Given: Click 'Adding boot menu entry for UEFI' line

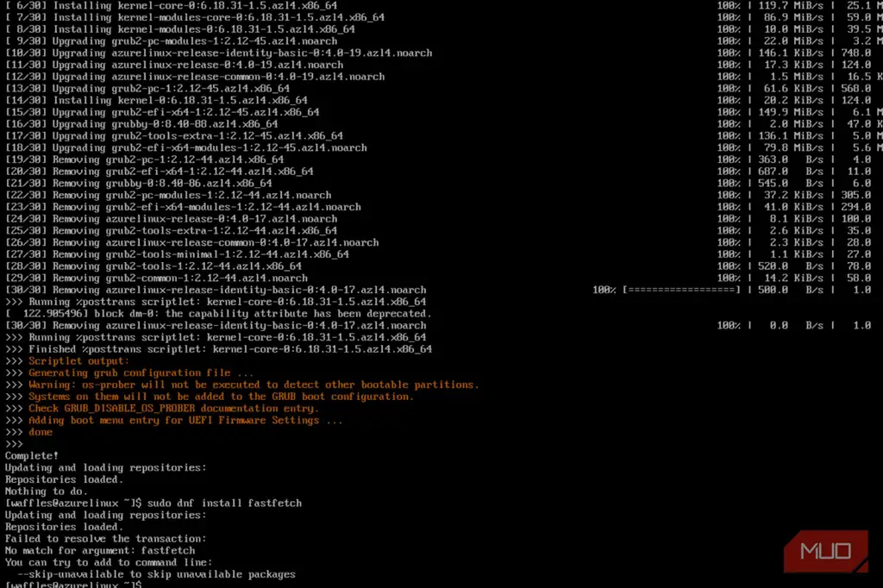Looking at the screenshot, I should pos(185,420).
